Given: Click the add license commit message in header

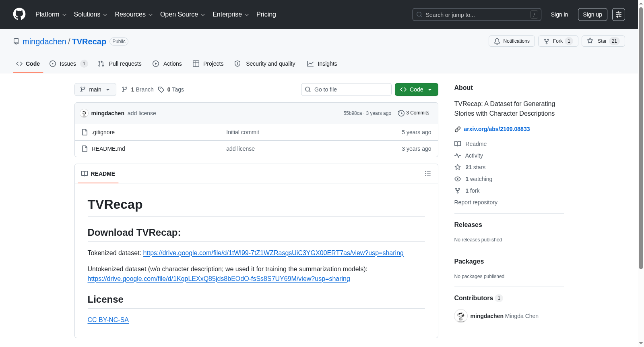Looking at the screenshot, I should (142, 113).
